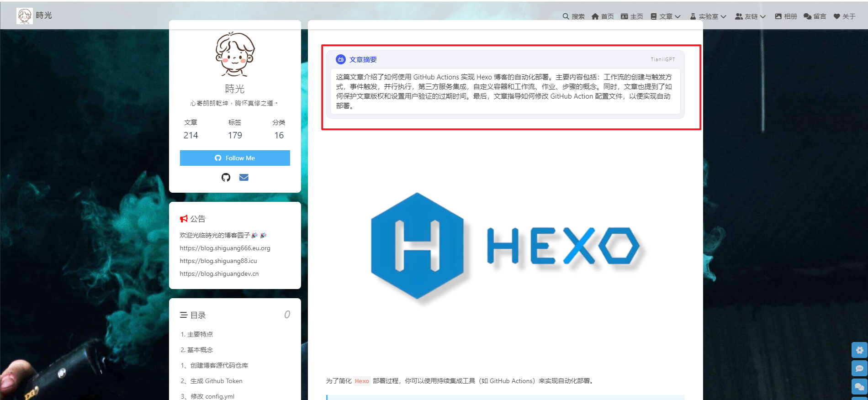The image size is (868, 400).
Task: Click the 目录 list icon
Action: pyautogui.click(x=184, y=315)
